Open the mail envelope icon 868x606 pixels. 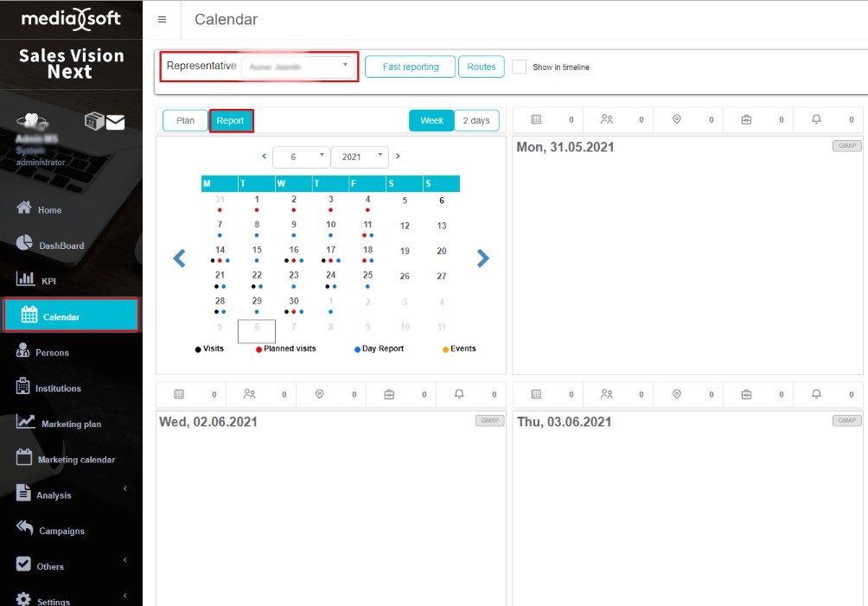click(x=115, y=122)
